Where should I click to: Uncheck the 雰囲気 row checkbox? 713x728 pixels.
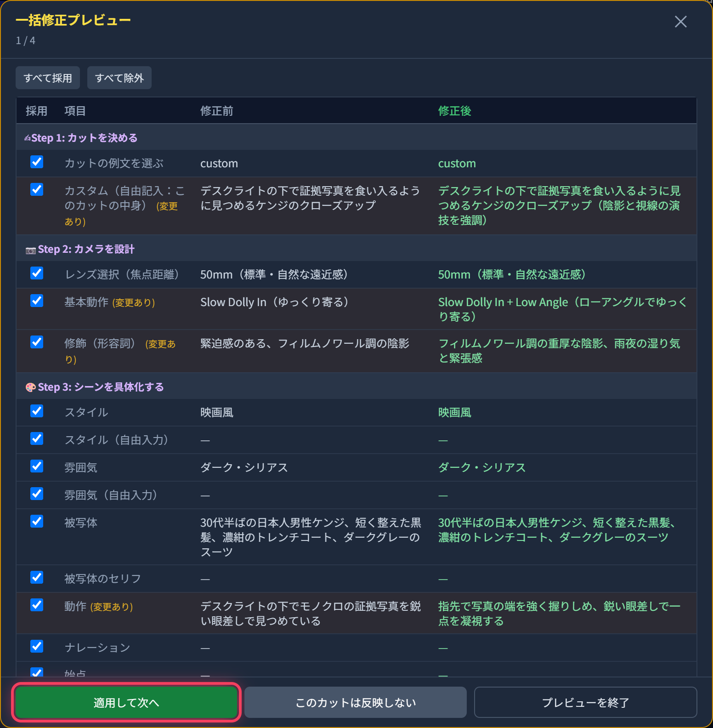pos(37,466)
